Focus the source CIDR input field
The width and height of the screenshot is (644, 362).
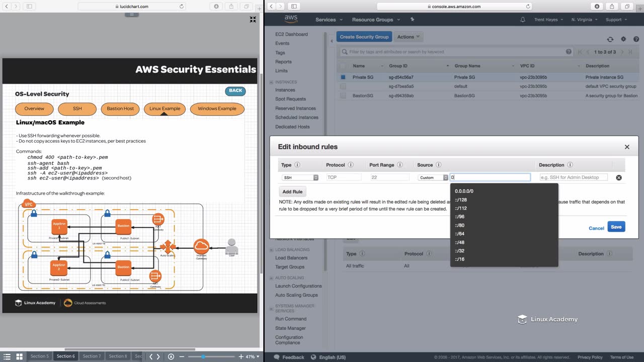[490, 177]
